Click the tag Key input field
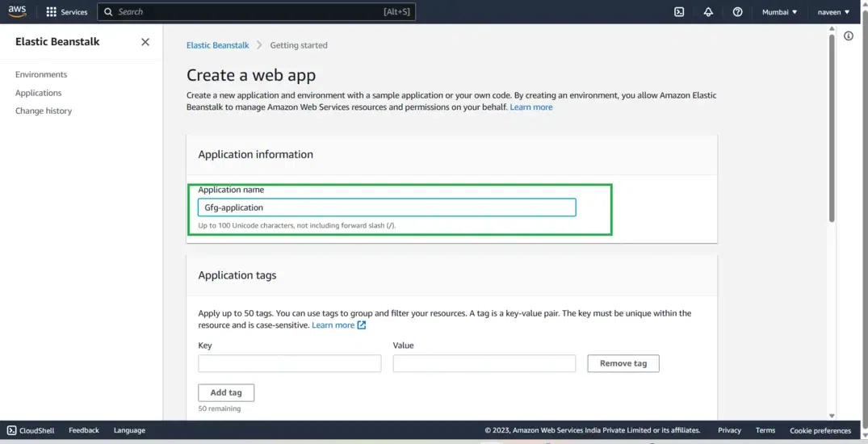Screen dimensions: 868x444 290,363
